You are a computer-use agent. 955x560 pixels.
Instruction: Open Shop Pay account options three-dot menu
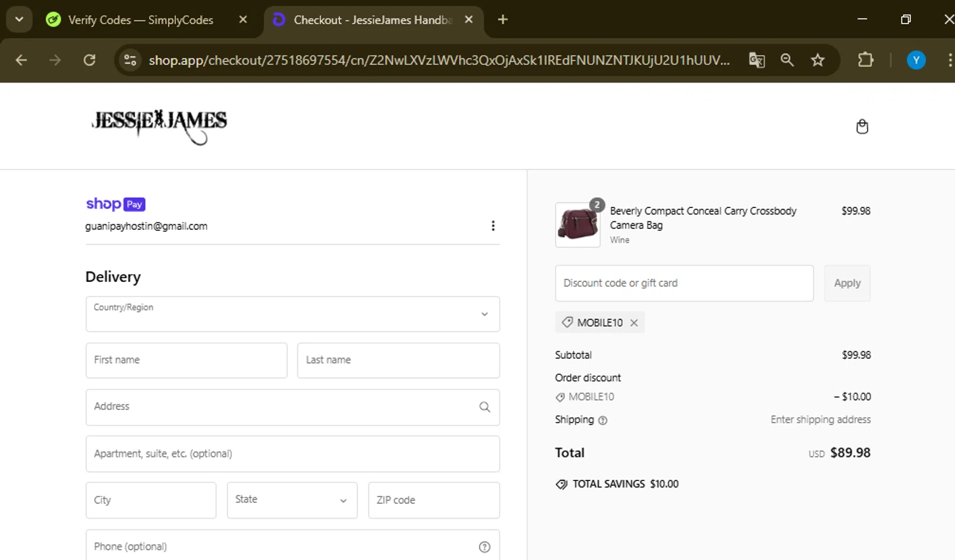(493, 226)
